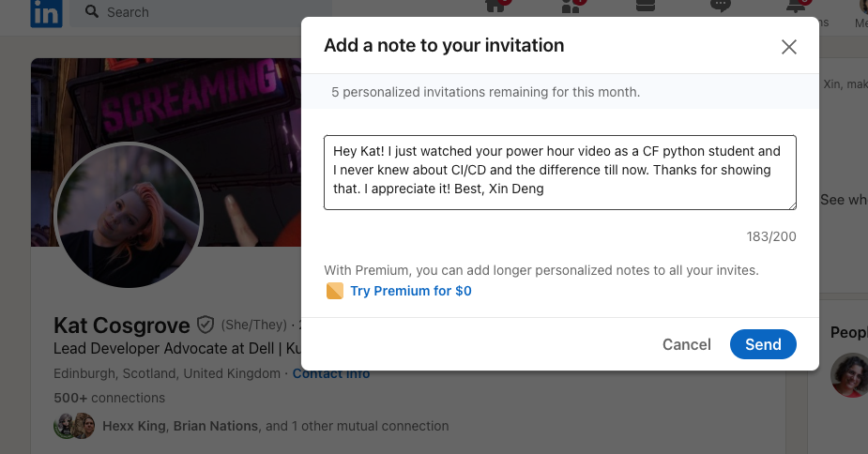Cancel the invitation note
The height and width of the screenshot is (454, 868).
(x=687, y=344)
